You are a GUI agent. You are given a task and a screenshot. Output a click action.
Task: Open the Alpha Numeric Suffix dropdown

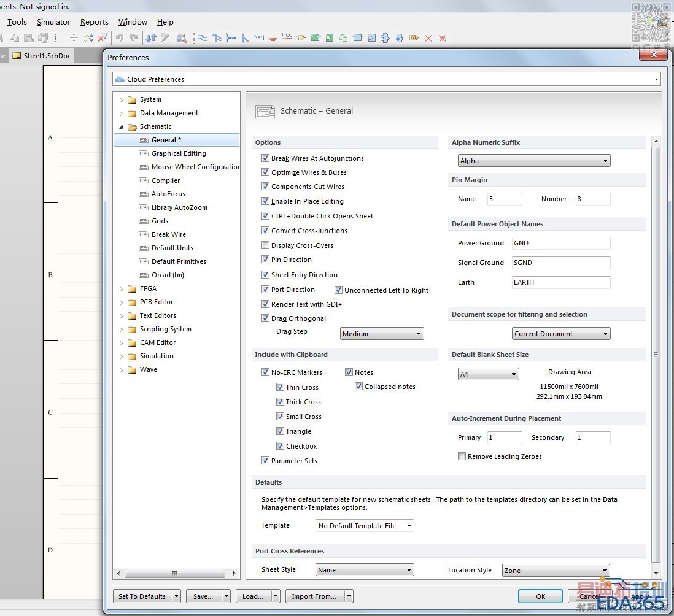(x=533, y=161)
